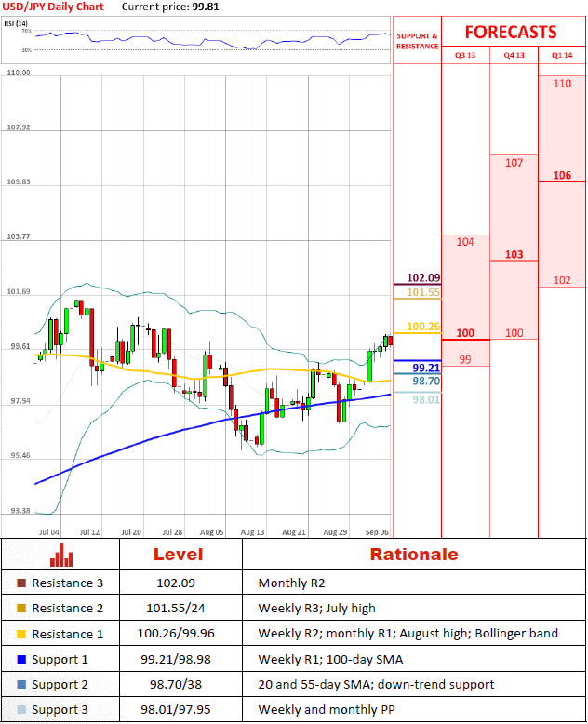
Task: Click the Resistance 2 gold color swatch
Action: [21, 608]
